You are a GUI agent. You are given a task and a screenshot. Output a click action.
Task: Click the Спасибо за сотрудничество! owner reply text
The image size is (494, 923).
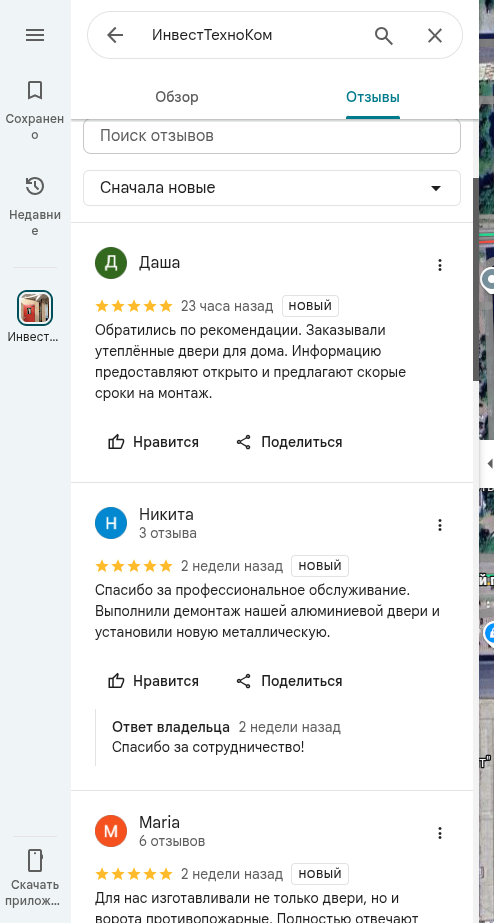pos(208,748)
